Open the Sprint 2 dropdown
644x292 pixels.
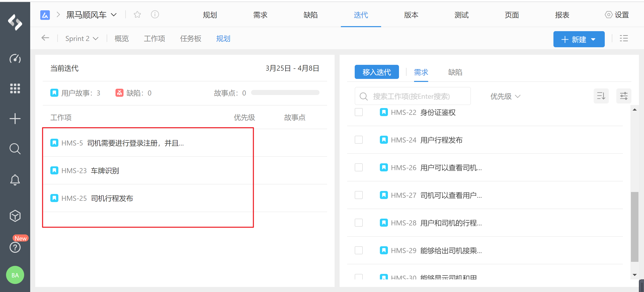82,38
